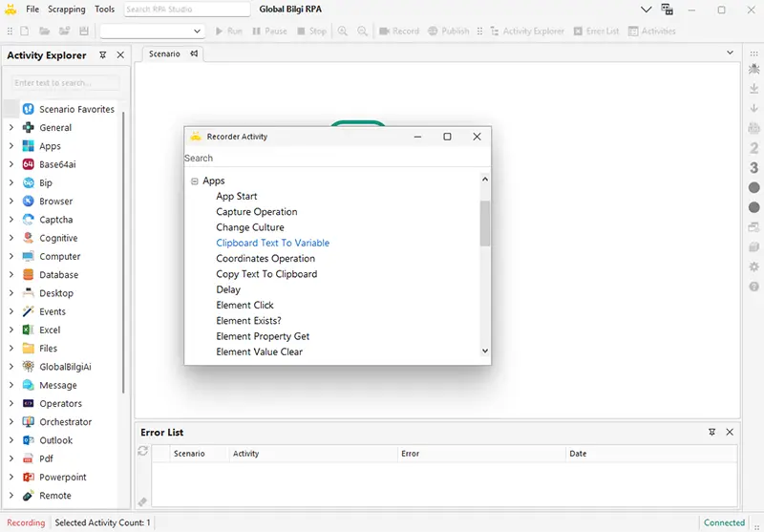
Task: Click the Base64ai category icon
Action: pyautogui.click(x=29, y=164)
